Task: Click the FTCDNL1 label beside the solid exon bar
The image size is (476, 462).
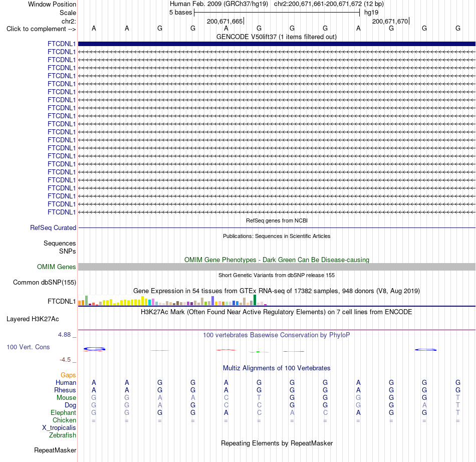Action: [x=61, y=44]
